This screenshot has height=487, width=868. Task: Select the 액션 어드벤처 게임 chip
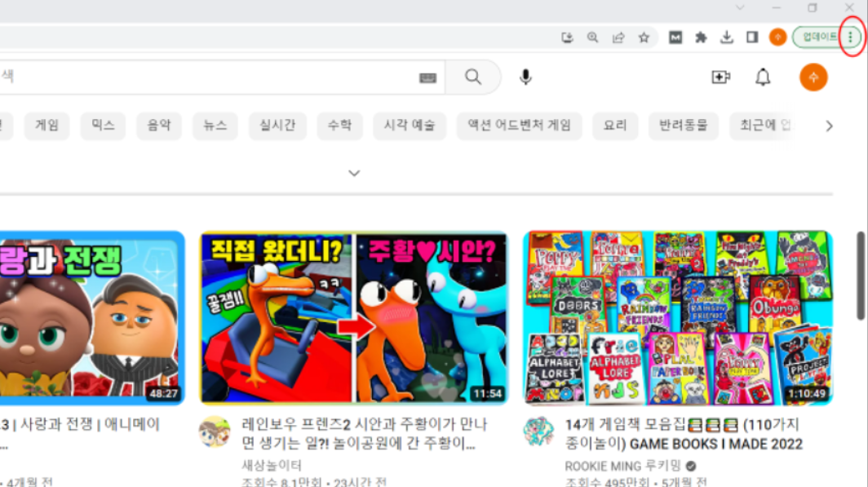tap(519, 126)
